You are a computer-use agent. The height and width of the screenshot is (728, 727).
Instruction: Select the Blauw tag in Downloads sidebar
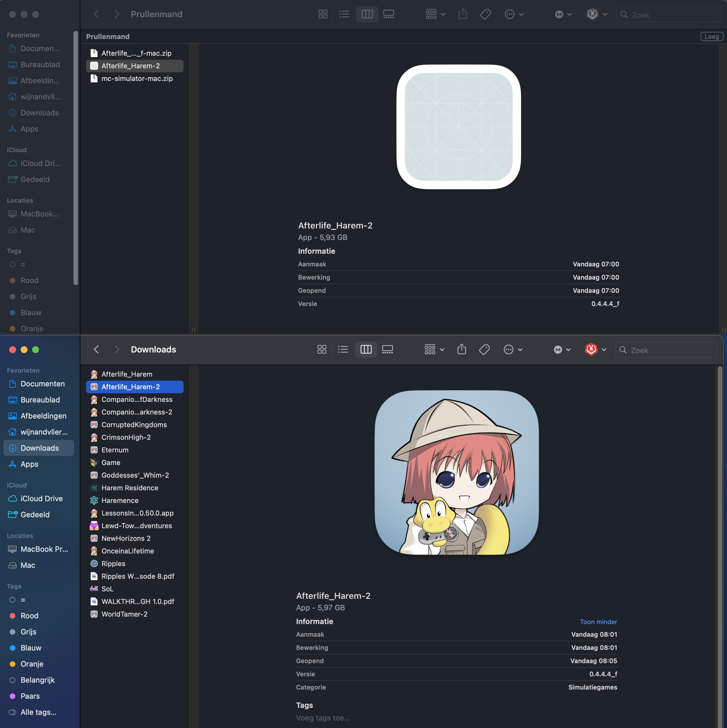pos(38,648)
